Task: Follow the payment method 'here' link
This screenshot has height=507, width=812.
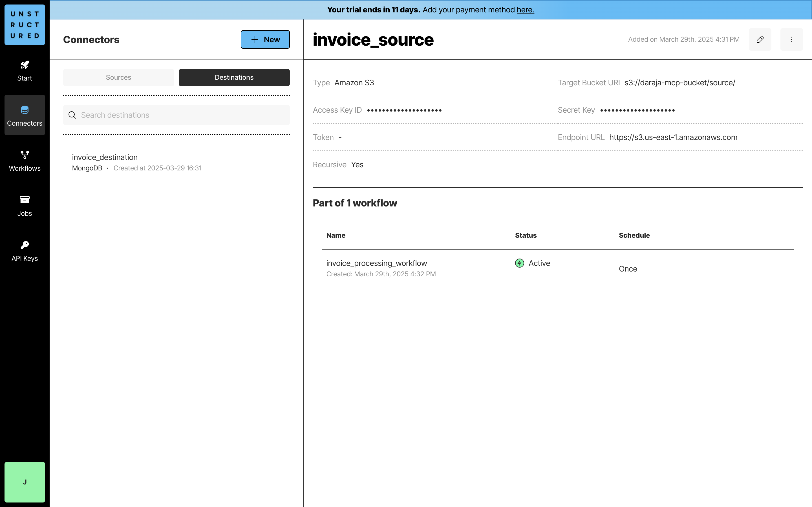Action: click(525, 10)
